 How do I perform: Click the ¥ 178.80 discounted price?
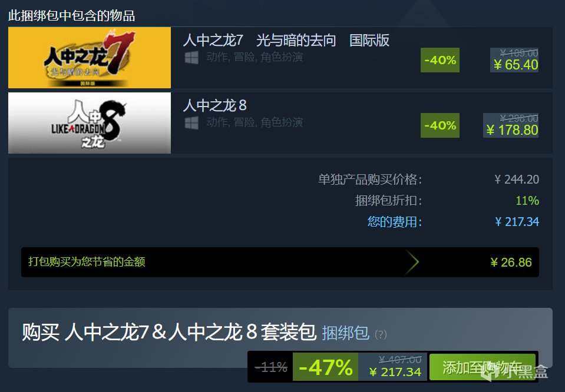click(x=512, y=130)
